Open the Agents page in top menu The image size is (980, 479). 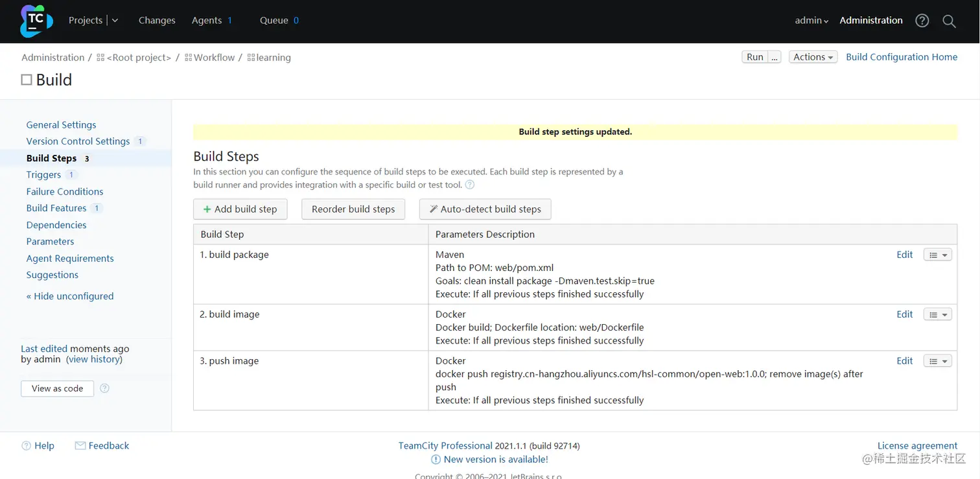tap(207, 21)
